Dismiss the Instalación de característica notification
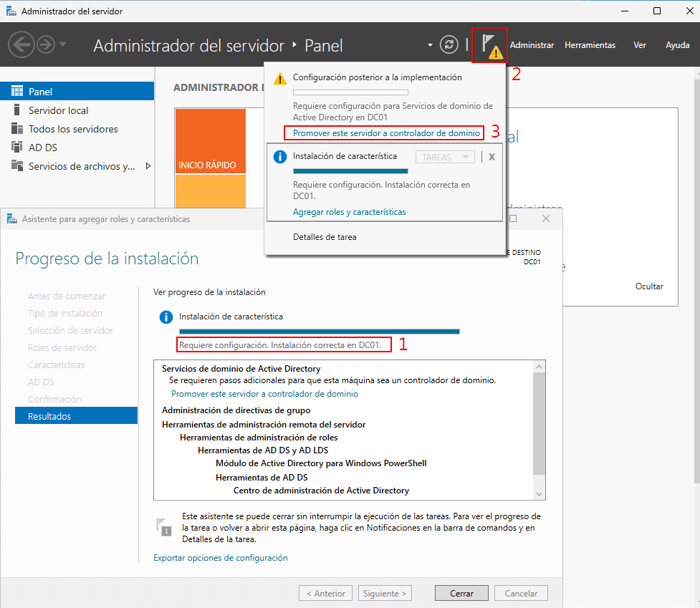This screenshot has height=608, width=700. coord(492,157)
